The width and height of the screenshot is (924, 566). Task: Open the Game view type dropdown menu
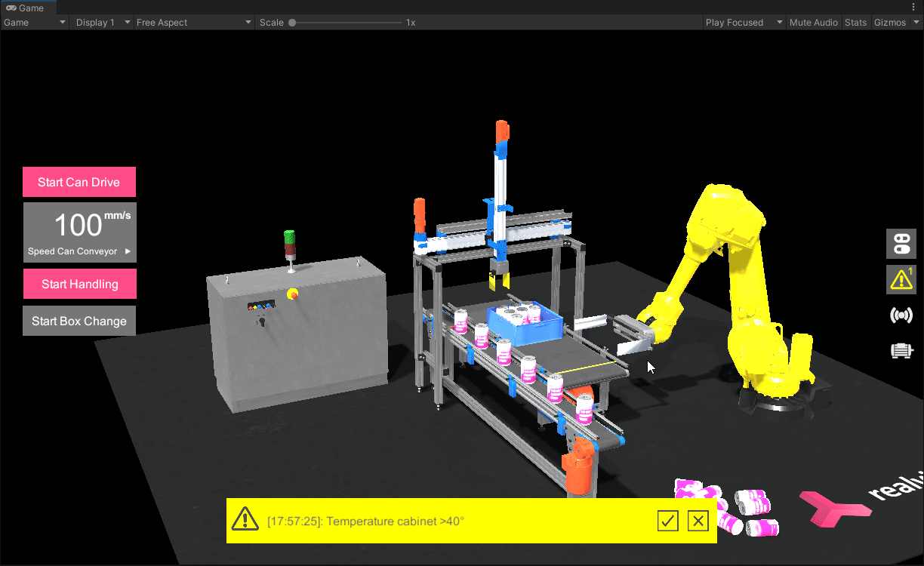[x=35, y=23]
